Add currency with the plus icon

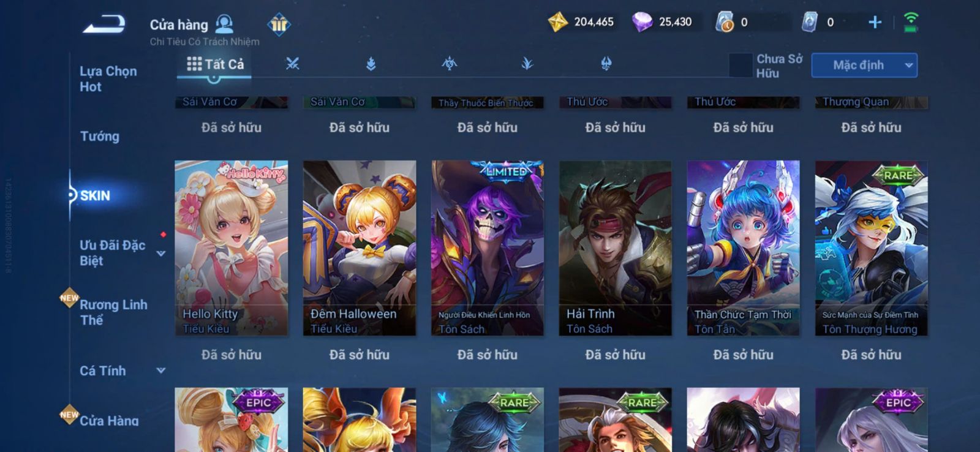tap(875, 23)
